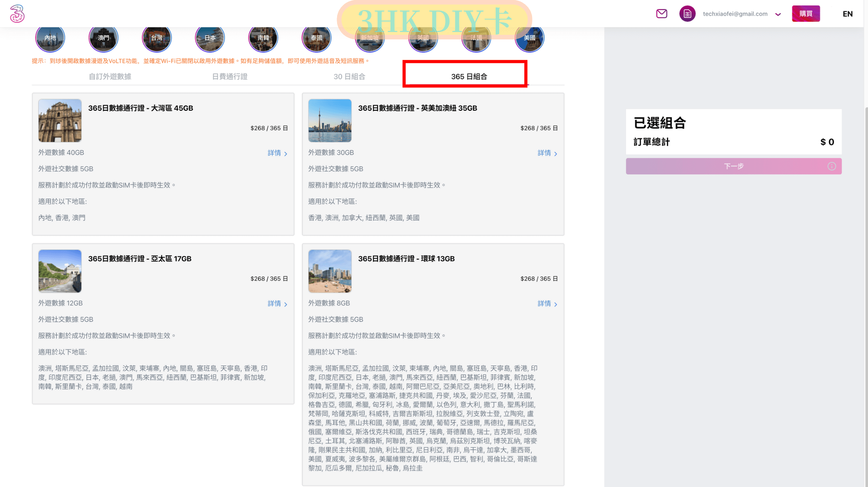Screen dimensions: 868x487
Task: Click the 大灣區 45GB plan thumbnail
Action: pyautogui.click(x=60, y=121)
